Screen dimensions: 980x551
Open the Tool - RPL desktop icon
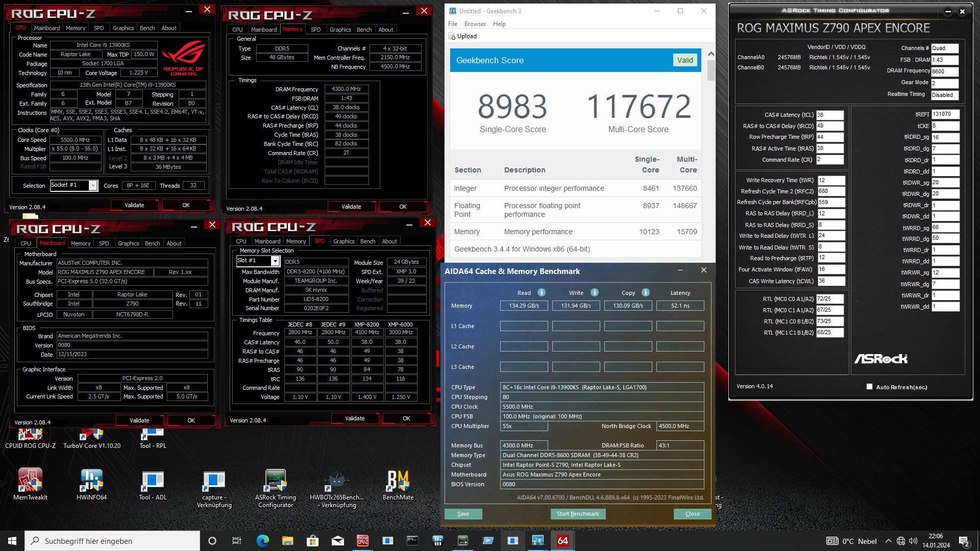153,440
